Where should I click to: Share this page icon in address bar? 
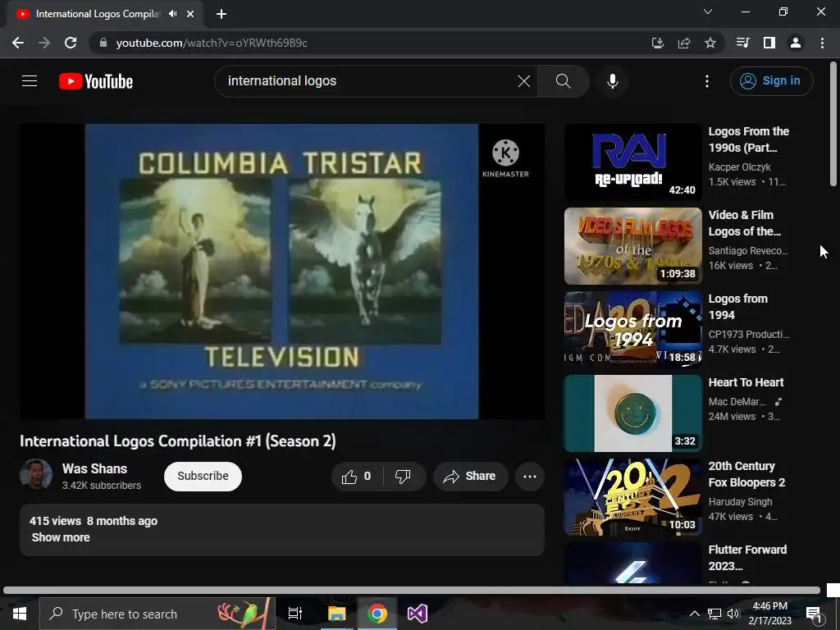(684, 43)
